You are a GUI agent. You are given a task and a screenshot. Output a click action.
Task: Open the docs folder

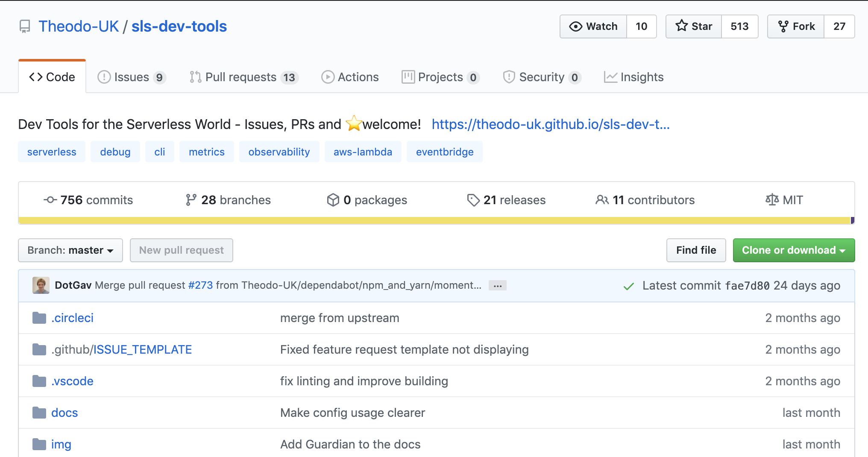pos(65,413)
